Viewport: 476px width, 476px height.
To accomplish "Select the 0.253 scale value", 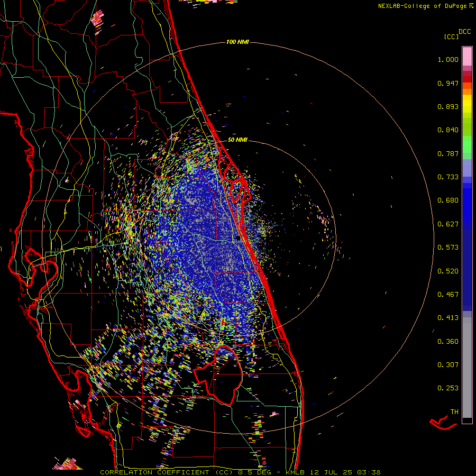I will [x=448, y=388].
